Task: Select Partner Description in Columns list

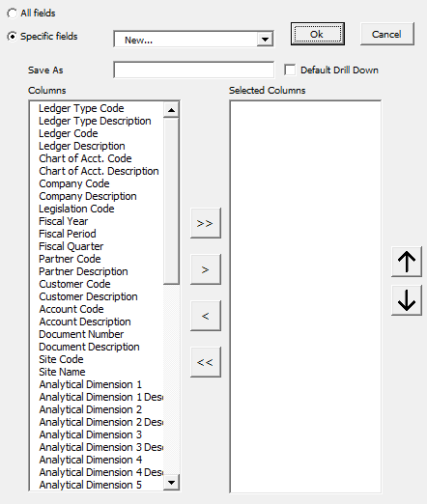Action: tap(96, 271)
